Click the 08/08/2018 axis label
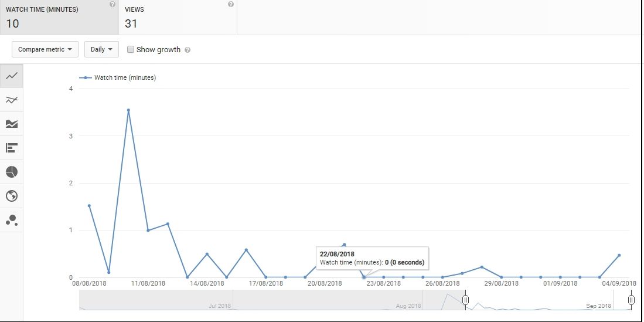This screenshot has height=322, width=644. pyautogui.click(x=89, y=283)
